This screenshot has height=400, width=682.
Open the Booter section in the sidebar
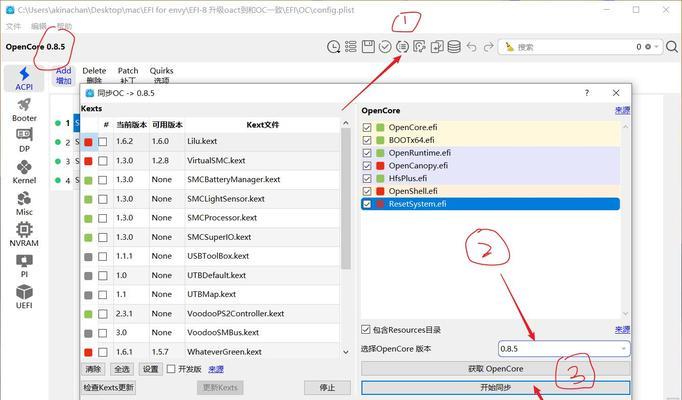(x=24, y=110)
